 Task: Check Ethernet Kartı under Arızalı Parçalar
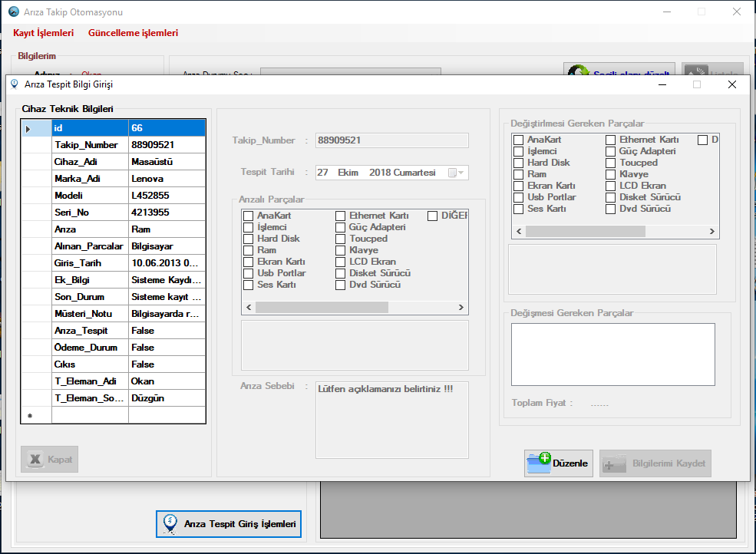click(x=341, y=216)
